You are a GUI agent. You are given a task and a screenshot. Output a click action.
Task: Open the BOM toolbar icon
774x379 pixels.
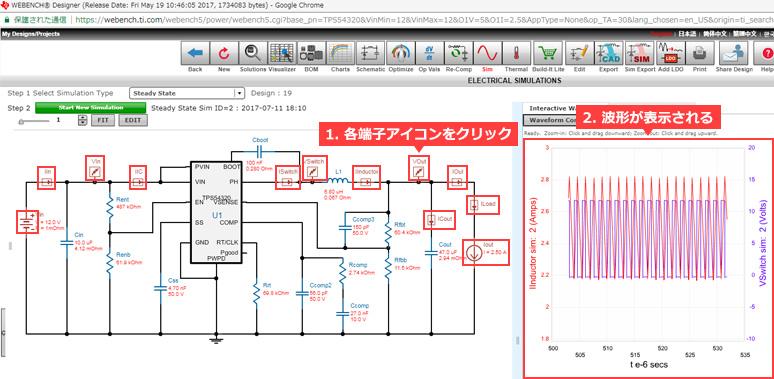(x=311, y=53)
